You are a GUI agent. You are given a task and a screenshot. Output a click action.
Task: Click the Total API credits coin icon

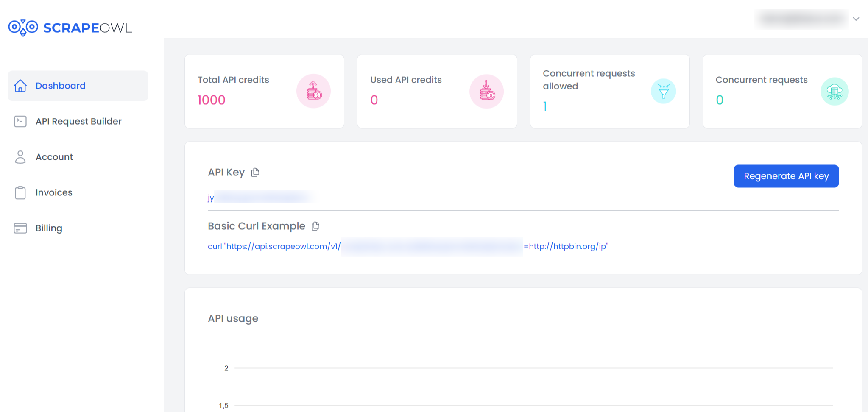313,91
